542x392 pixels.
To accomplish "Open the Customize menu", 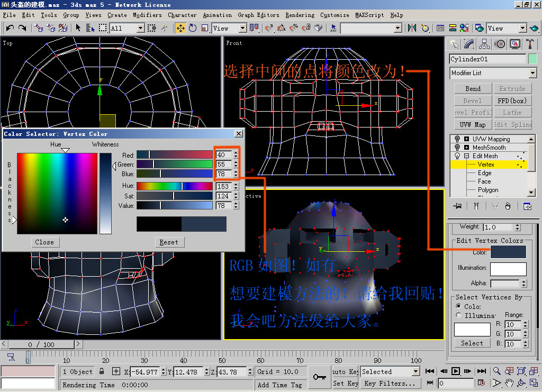I will (x=335, y=15).
